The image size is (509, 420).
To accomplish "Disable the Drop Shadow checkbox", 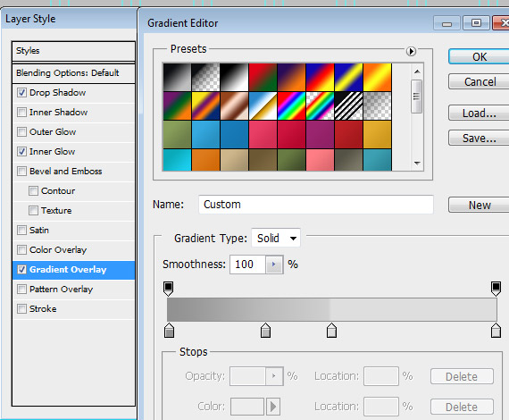I will click(x=21, y=93).
